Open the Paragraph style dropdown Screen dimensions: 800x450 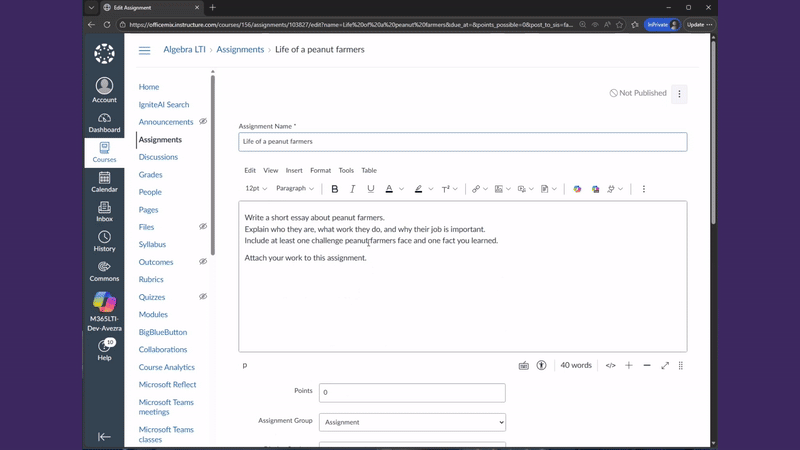point(295,189)
